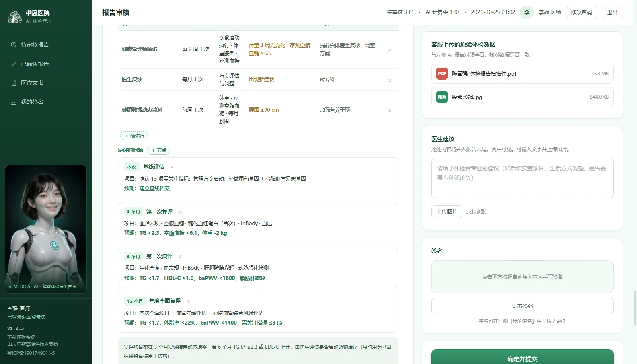This screenshot has height=364, width=637.
Task: Remove the 第二次复评 node
Action: pos(180,257)
